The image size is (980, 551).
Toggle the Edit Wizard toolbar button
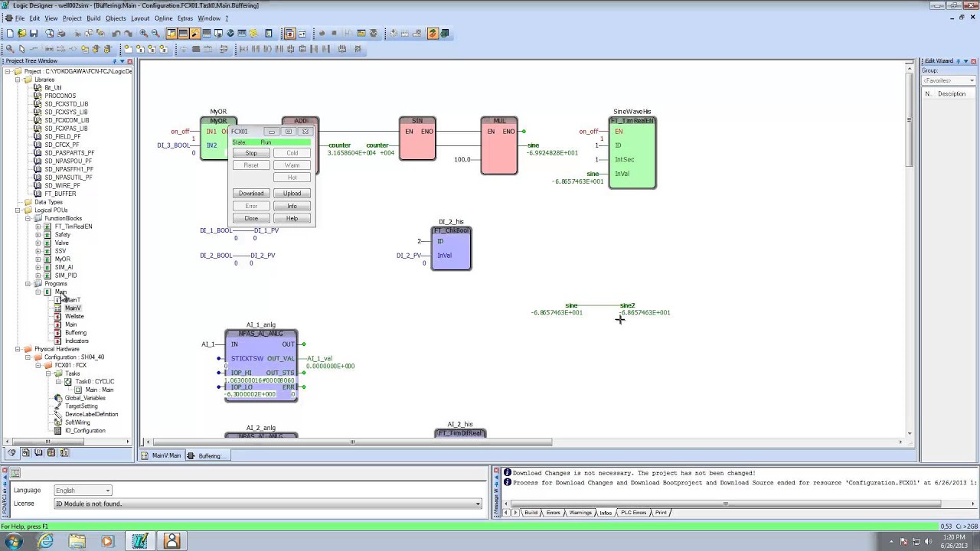(194, 33)
